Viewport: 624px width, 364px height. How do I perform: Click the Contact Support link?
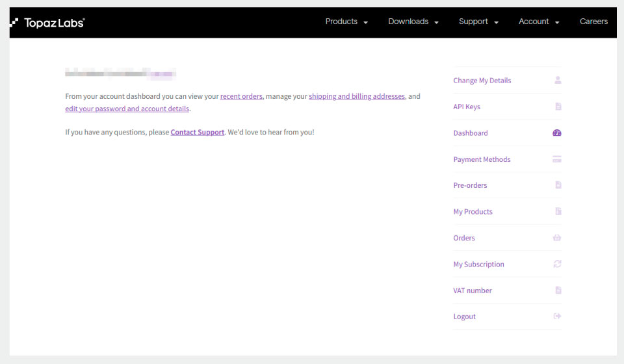pyautogui.click(x=197, y=132)
